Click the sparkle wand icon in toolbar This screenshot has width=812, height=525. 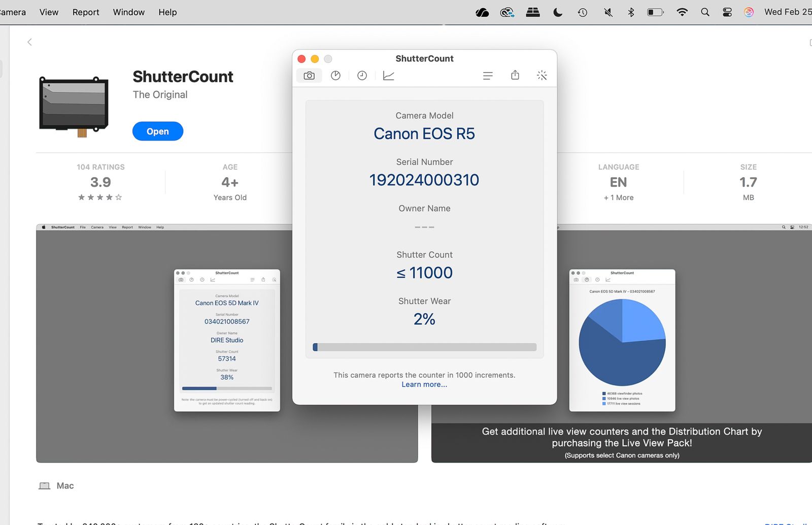click(x=542, y=76)
